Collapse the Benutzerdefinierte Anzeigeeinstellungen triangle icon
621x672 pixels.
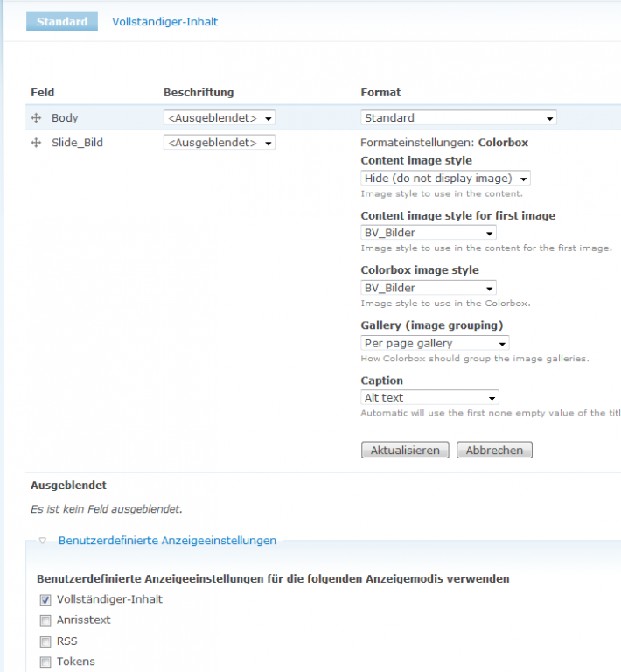42,542
